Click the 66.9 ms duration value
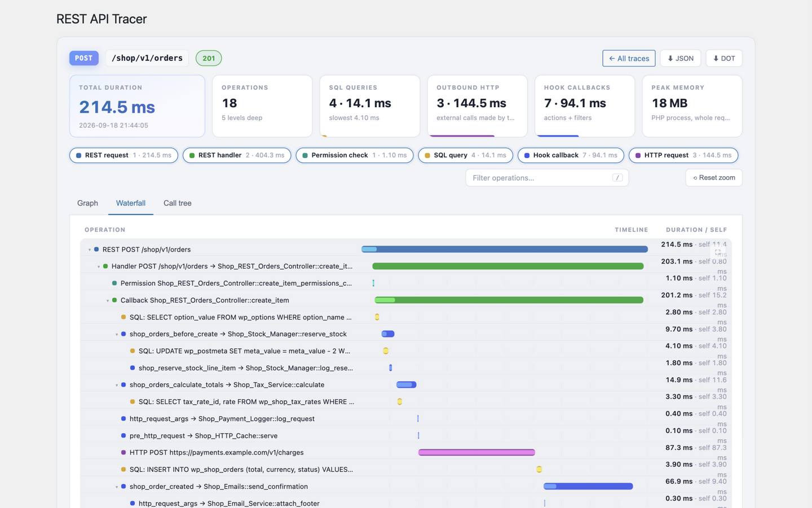 coord(679,481)
